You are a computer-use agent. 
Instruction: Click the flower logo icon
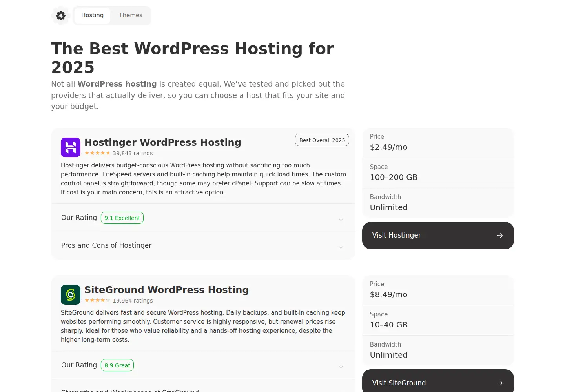coord(61,16)
